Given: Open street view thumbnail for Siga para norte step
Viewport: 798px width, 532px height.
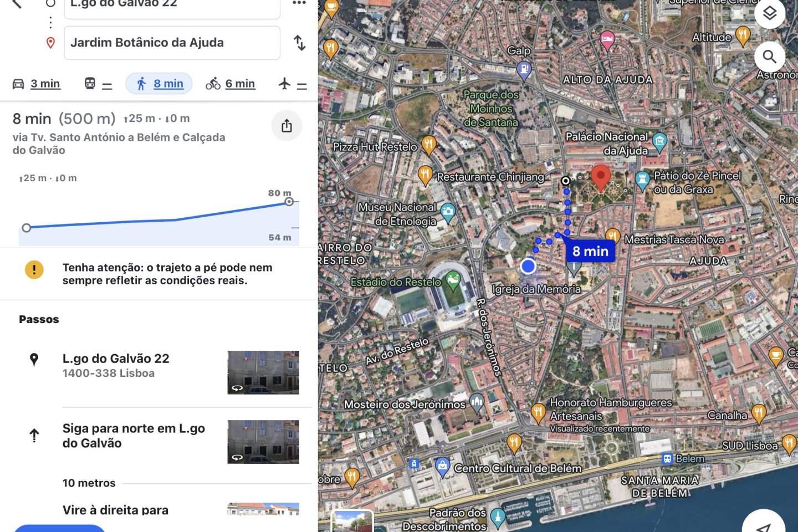Looking at the screenshot, I should pyautogui.click(x=263, y=442).
